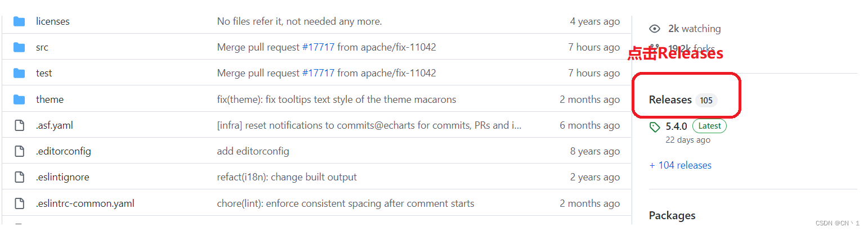Image resolution: width=868 pixels, height=231 pixels.
Task: Open the 'add editorconfig' commit message
Action: [253, 151]
